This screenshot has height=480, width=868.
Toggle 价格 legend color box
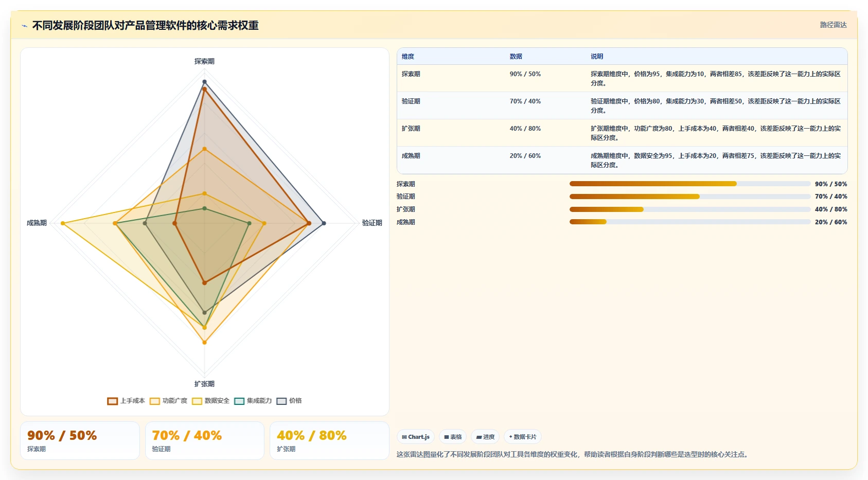coord(281,401)
